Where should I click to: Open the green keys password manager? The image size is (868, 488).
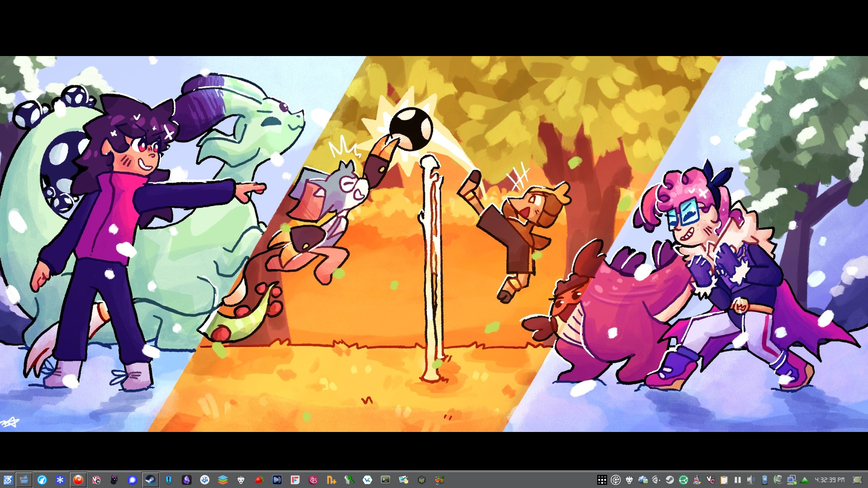point(349,480)
